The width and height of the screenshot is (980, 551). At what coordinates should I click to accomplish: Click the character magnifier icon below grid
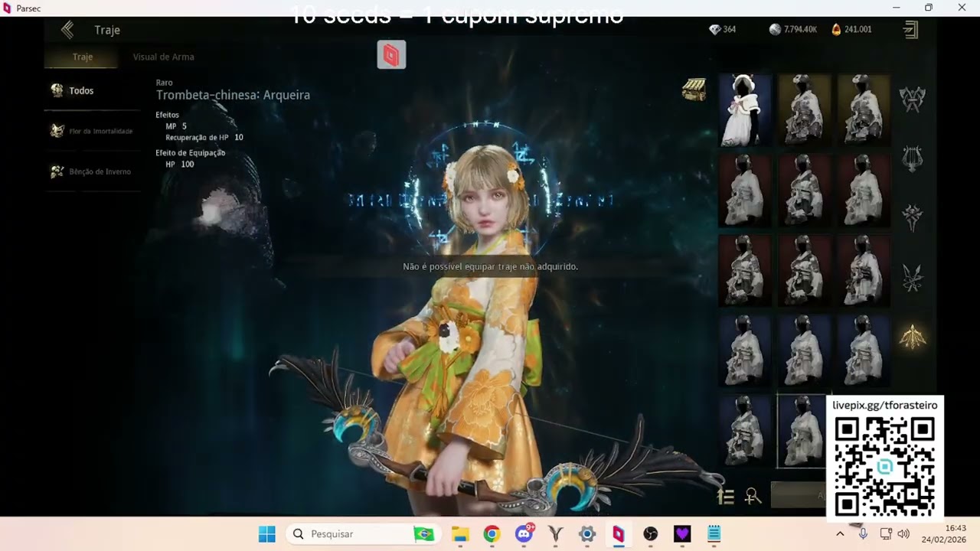coord(753,497)
